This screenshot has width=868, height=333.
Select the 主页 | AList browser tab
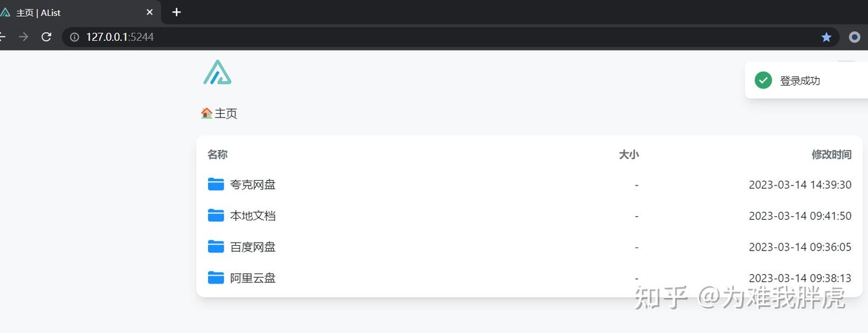pyautogui.click(x=72, y=13)
